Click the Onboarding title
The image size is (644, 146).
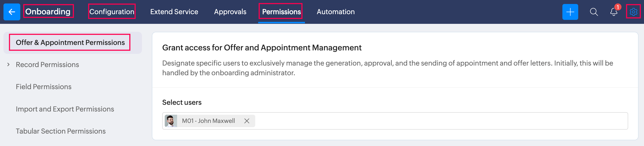pos(48,12)
